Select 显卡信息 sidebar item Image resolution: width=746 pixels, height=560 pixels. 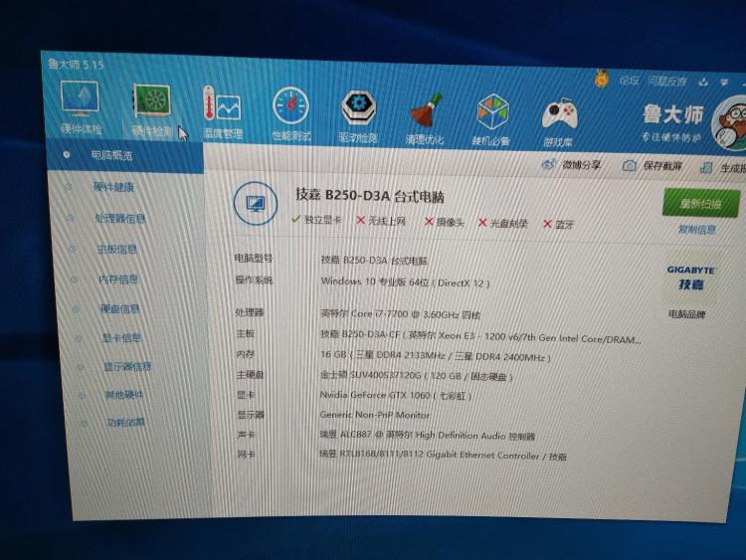tap(121, 338)
